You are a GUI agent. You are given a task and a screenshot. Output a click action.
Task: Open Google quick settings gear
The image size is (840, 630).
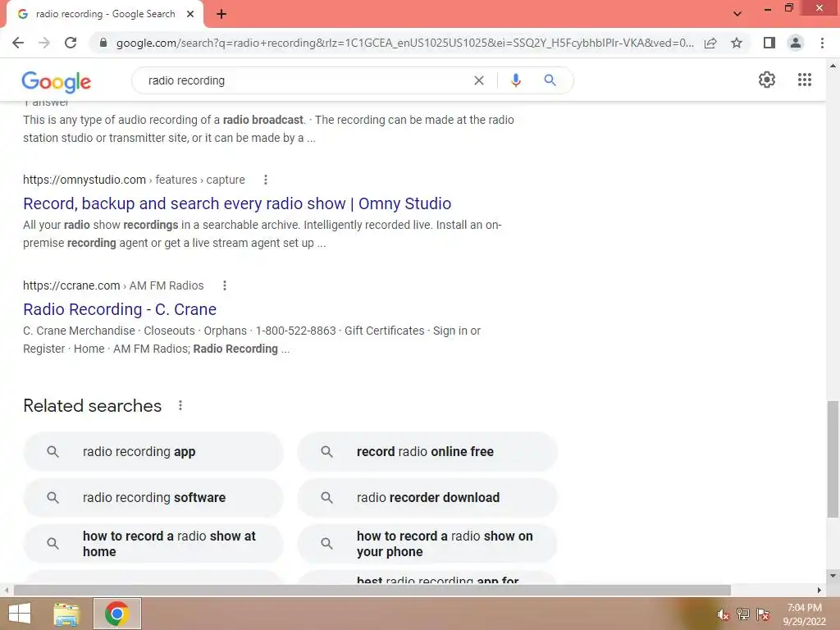(x=767, y=80)
